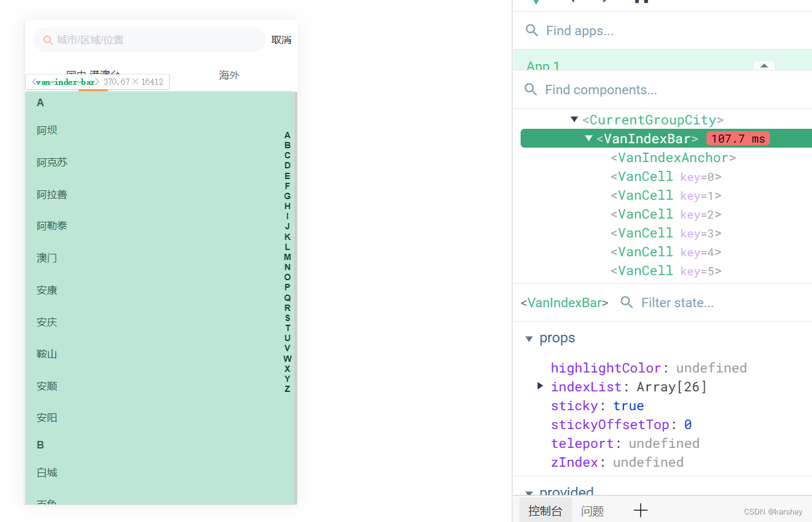The height and width of the screenshot is (522, 812).
Task: Select city 安庆
Action: (x=47, y=322)
